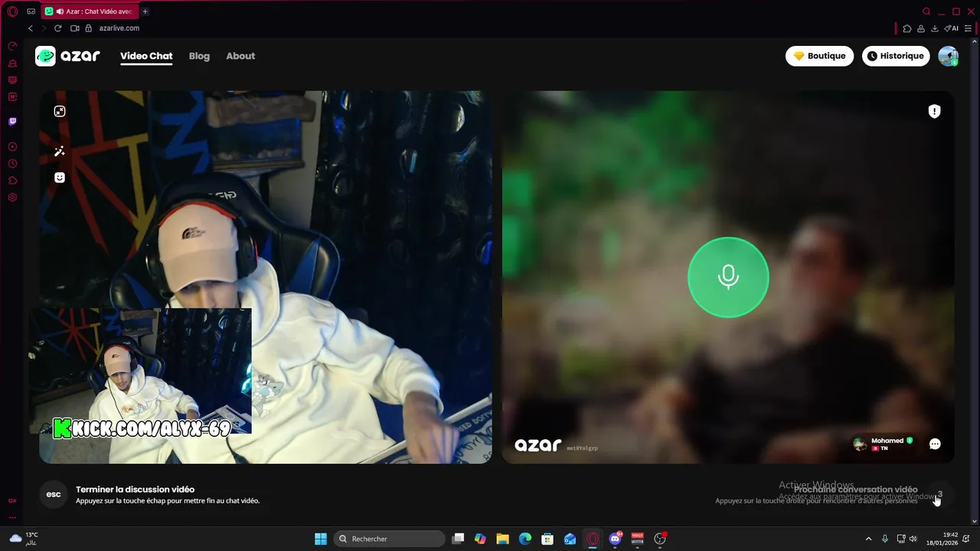The image size is (980, 551).
Task: Open the AI assistant button
Action: (x=952, y=28)
